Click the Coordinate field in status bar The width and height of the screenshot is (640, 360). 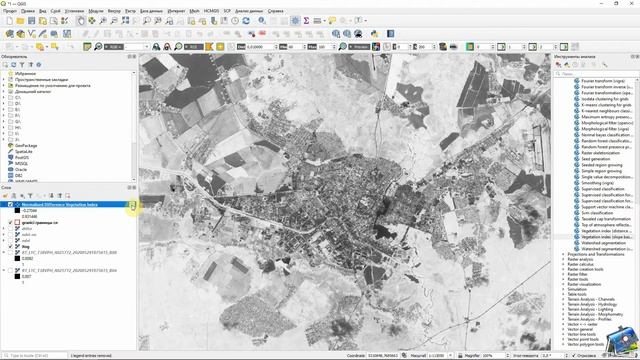point(382,356)
